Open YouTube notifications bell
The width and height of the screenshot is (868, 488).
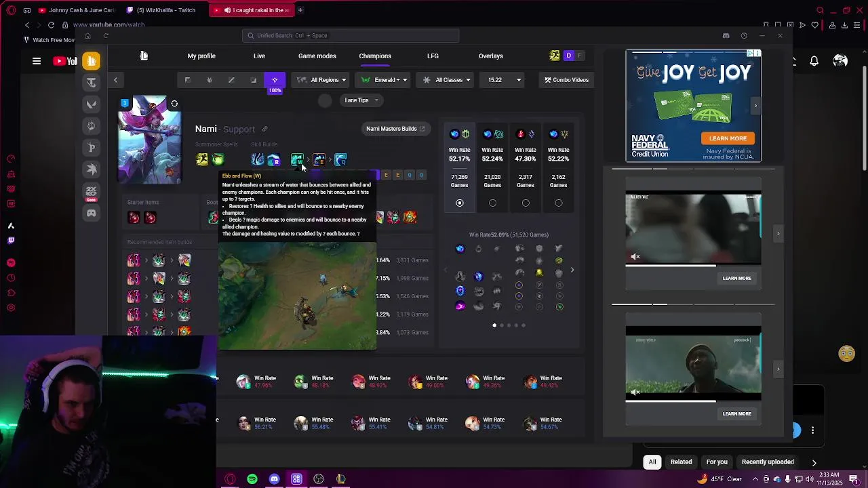814,61
